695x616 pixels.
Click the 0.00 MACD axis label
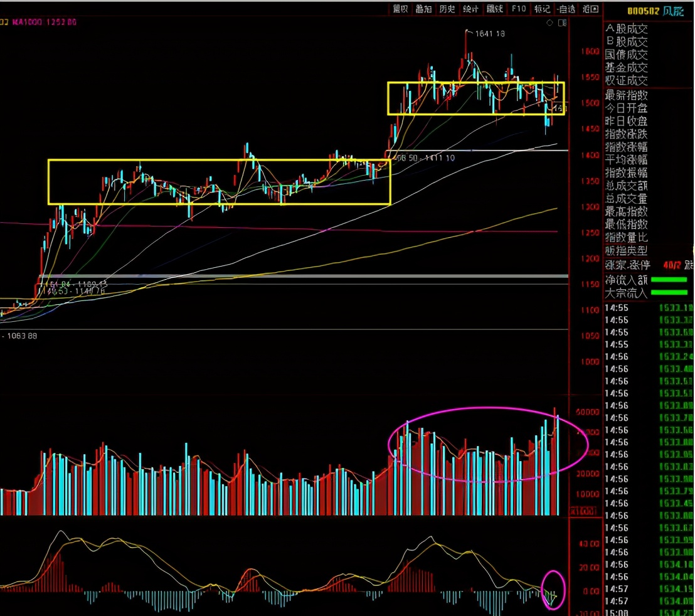[592, 591]
